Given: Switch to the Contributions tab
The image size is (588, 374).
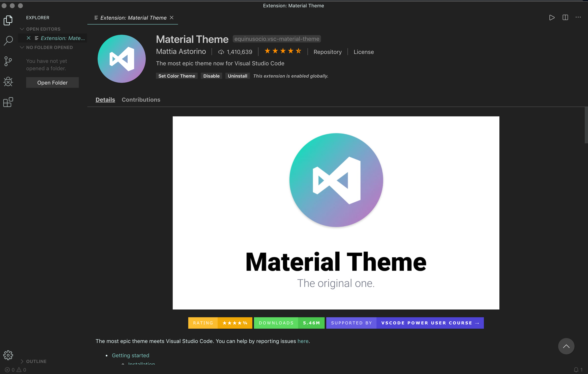Looking at the screenshot, I should (x=141, y=100).
